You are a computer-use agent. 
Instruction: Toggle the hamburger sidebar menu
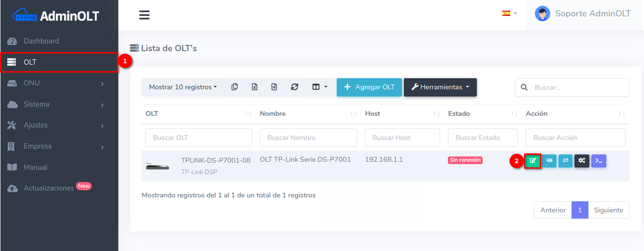click(144, 15)
